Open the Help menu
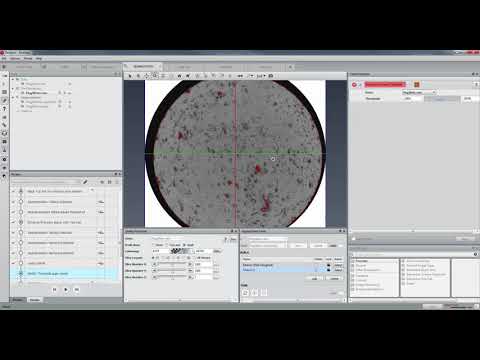480x360 pixels. [x=39, y=58]
